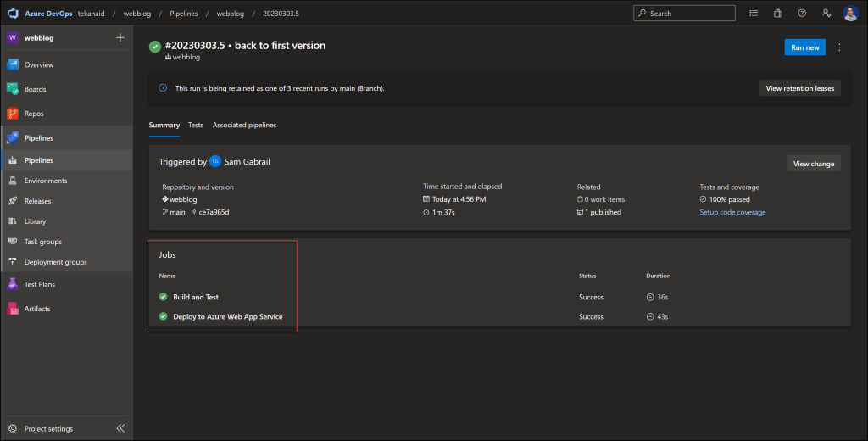This screenshot has height=441, width=868.
Task: Click the Azure DevOps logo icon
Action: [13, 13]
